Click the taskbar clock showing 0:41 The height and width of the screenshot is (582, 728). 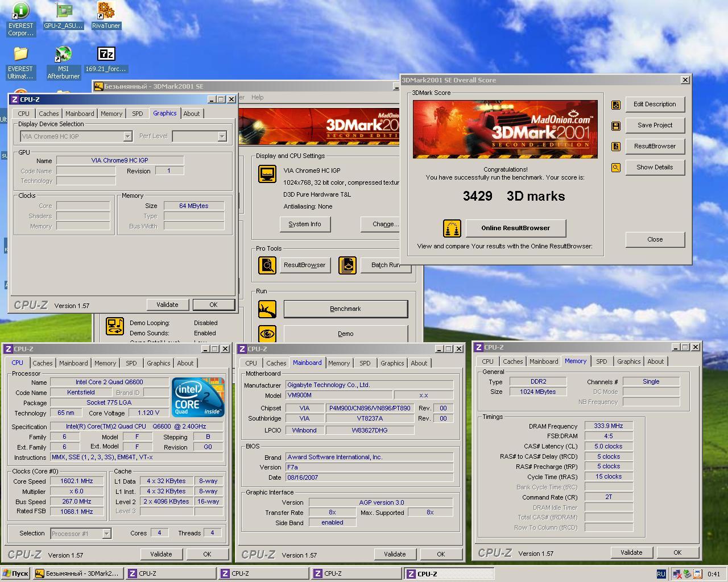714,575
